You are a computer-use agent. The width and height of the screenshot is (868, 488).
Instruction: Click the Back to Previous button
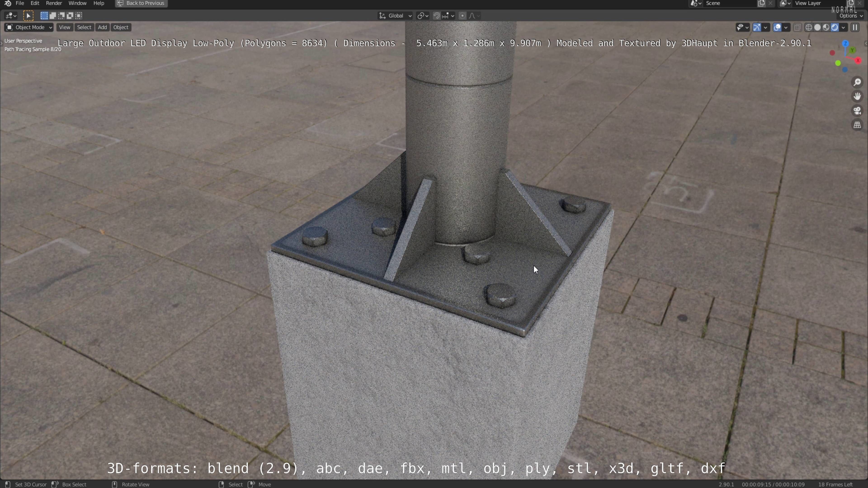pos(141,3)
